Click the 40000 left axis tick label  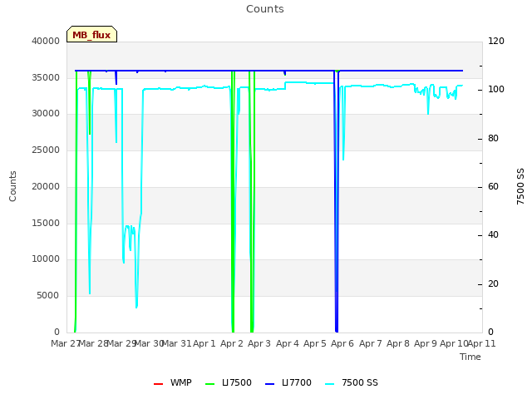pos(46,41)
